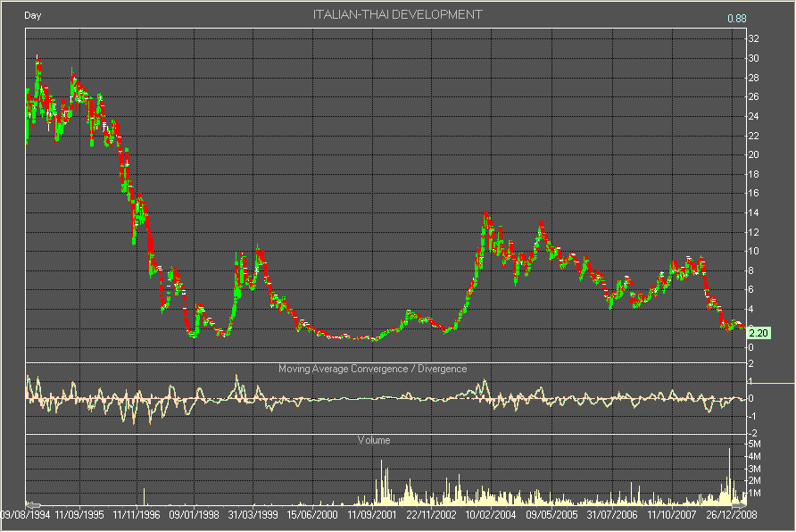
Task: Click the "22/11/2002" date on the time axis
Action: [432, 515]
